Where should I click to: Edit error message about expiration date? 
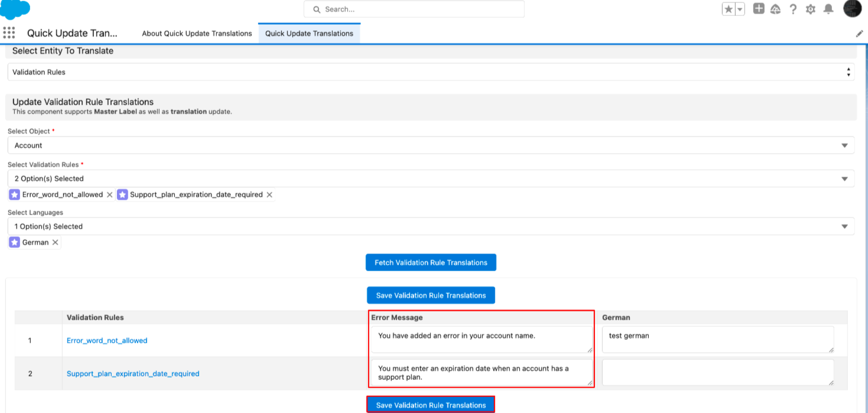click(x=482, y=373)
